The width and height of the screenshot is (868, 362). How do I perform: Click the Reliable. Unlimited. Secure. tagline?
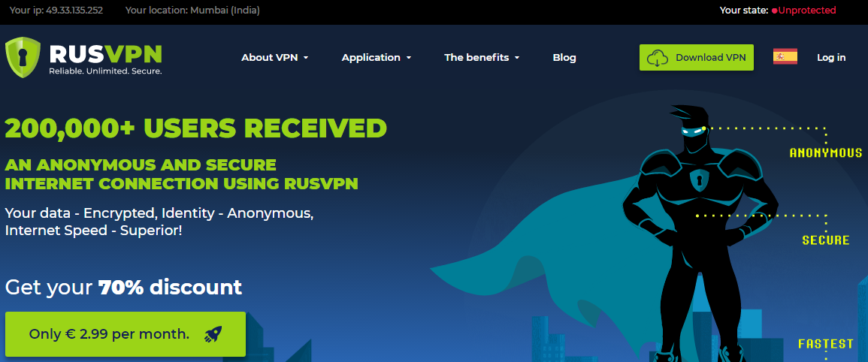click(105, 71)
